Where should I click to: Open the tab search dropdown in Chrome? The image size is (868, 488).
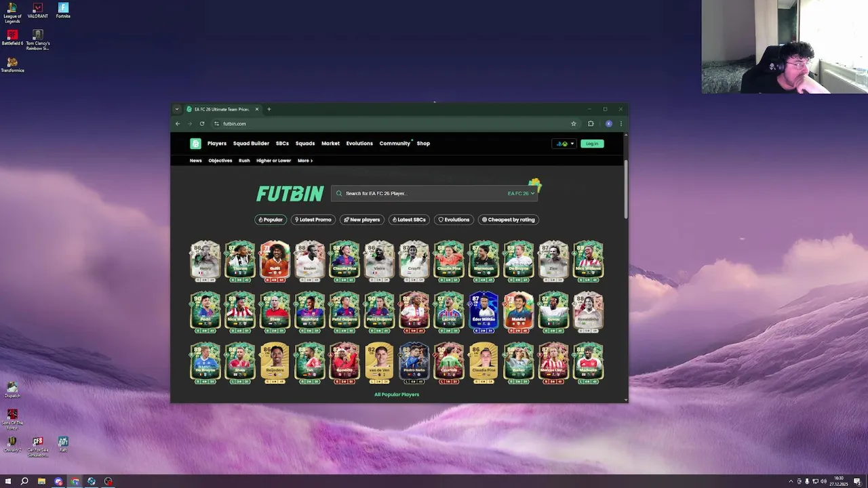[177, 109]
